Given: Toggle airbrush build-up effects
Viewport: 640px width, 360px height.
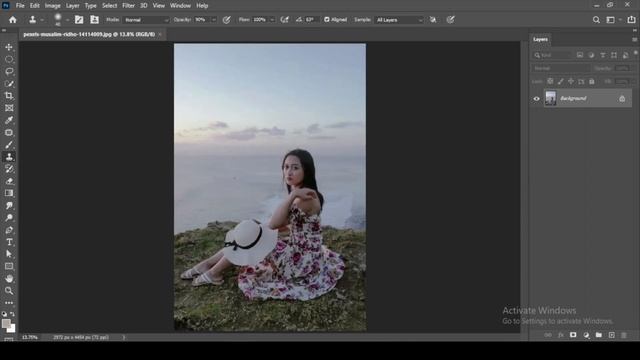Looking at the screenshot, I should 285,20.
